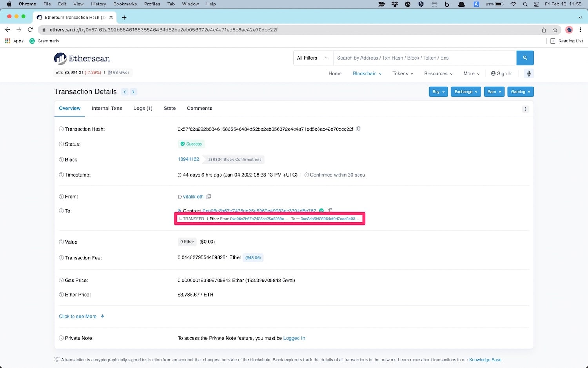Click the help icon beside Gas Price

[61, 280]
